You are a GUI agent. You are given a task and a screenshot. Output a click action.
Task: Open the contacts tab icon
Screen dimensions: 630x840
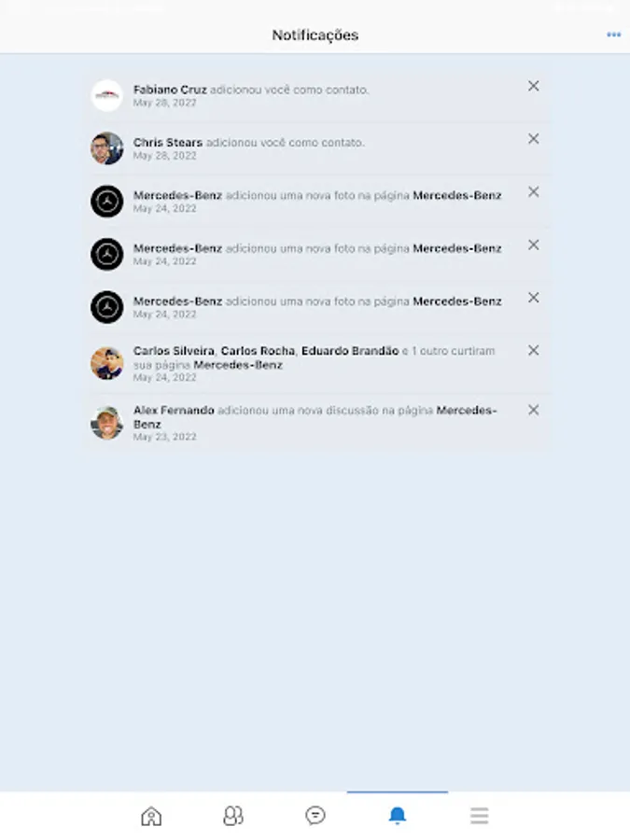click(233, 816)
